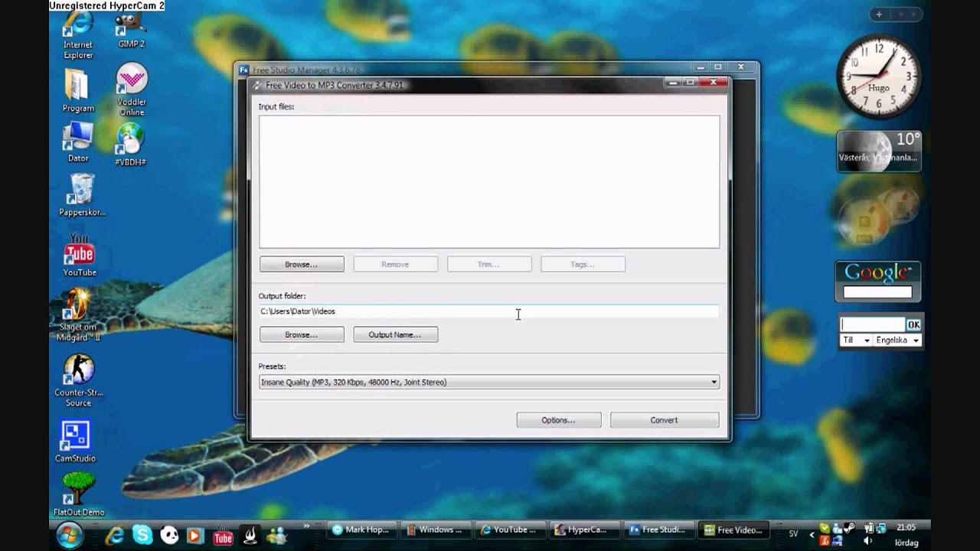Switch to Free Studi... taskbar window
Viewport: 980px width, 551px height.
tap(657, 530)
